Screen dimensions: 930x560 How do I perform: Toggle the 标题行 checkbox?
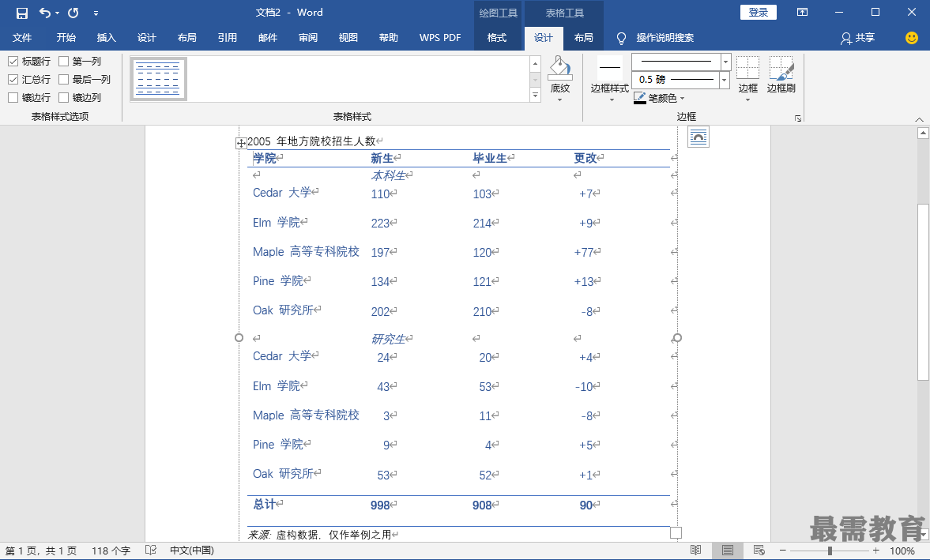click(x=13, y=61)
